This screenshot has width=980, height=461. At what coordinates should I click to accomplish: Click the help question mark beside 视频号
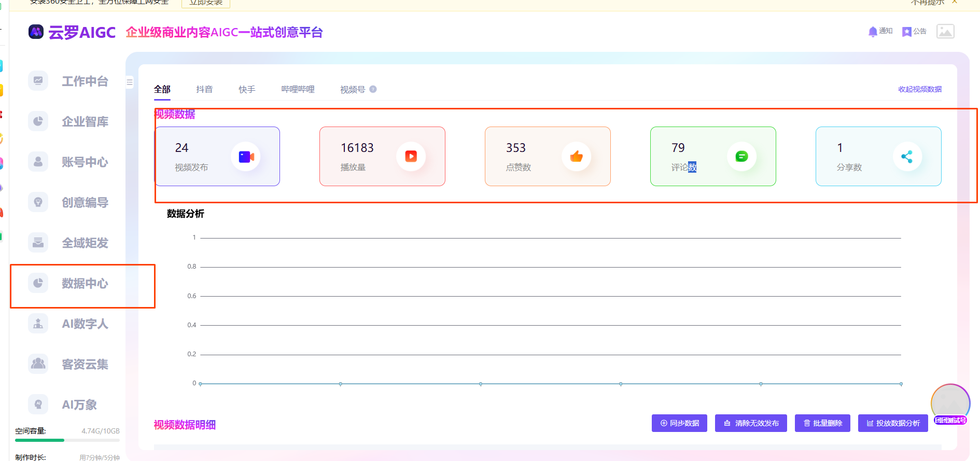click(373, 89)
